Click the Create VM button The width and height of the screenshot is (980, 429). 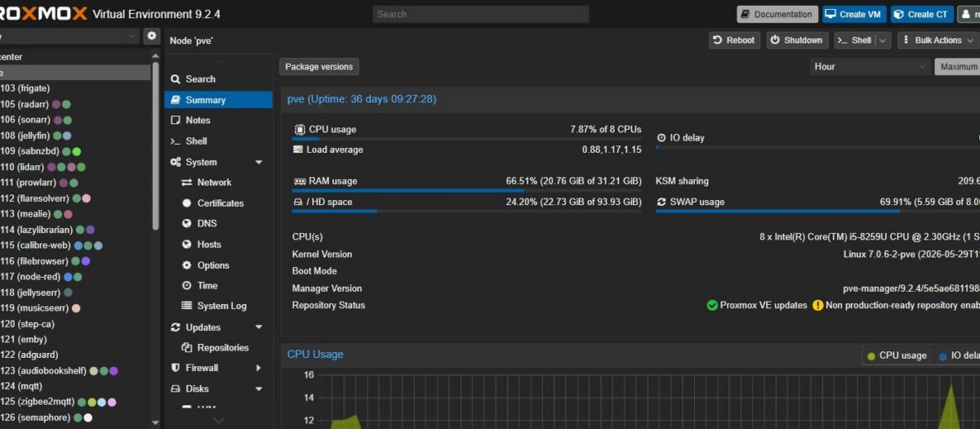[x=853, y=14]
